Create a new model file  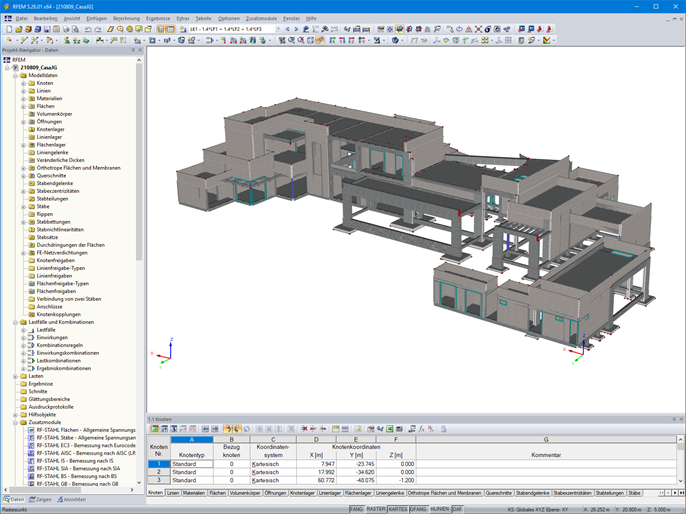(9, 29)
